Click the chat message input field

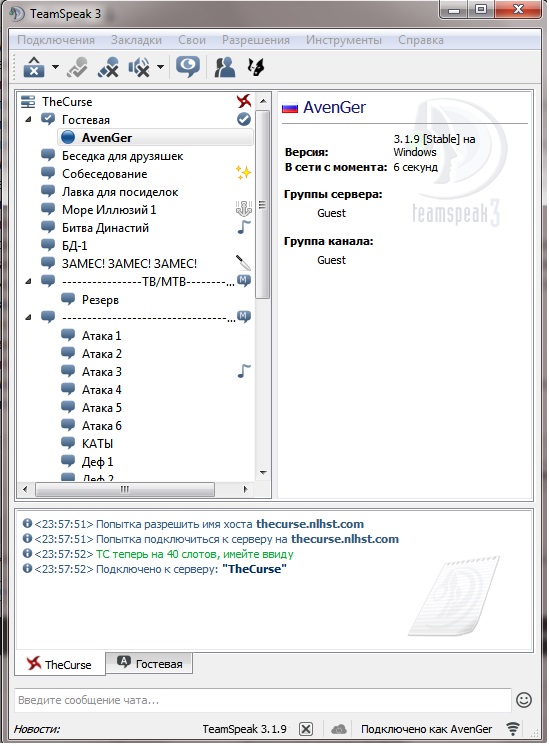[x=263, y=700]
